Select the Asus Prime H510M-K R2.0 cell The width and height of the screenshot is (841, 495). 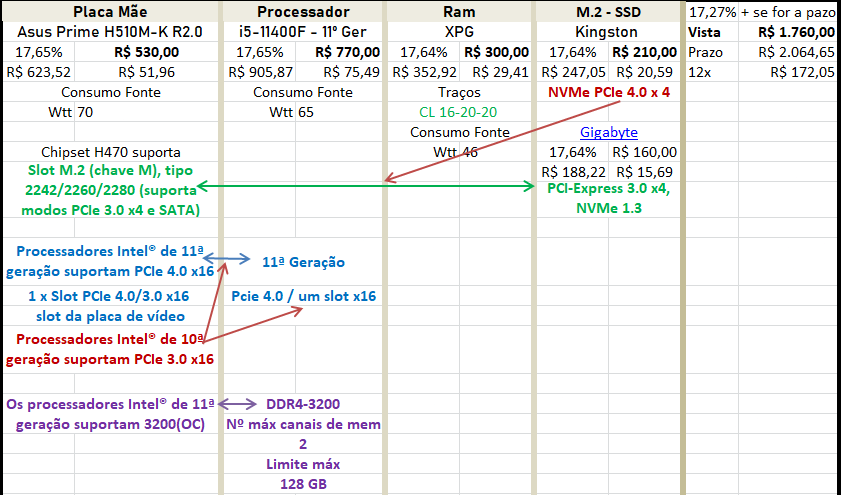pos(110,32)
